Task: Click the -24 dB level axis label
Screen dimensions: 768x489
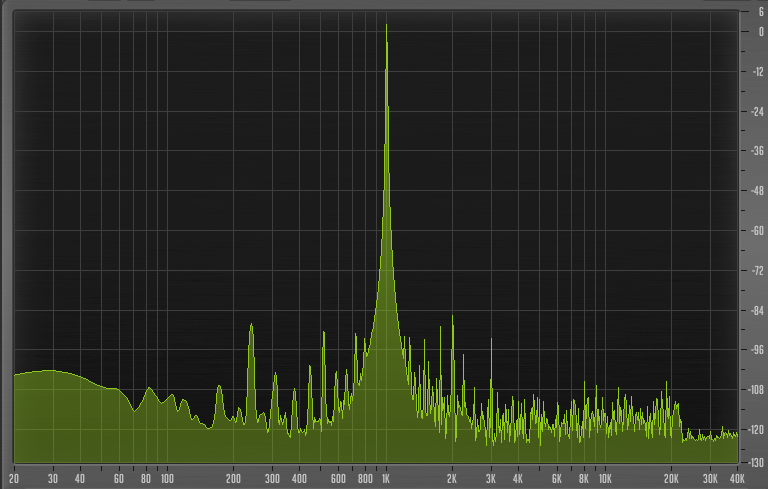Action: (x=758, y=112)
